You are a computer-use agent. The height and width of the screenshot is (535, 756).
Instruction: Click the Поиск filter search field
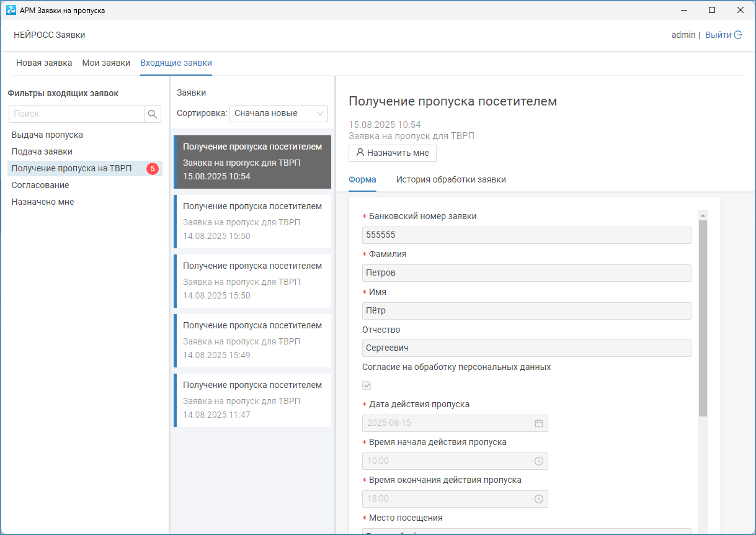click(76, 114)
